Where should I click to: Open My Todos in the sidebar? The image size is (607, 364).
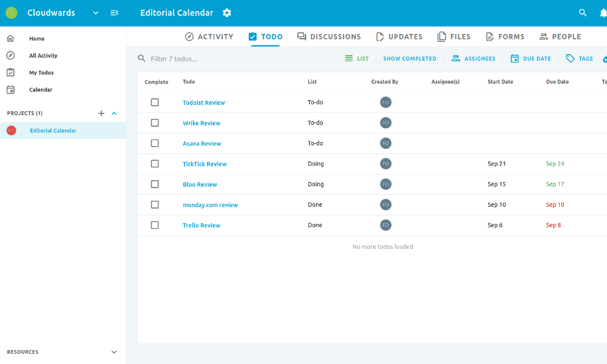click(x=41, y=73)
